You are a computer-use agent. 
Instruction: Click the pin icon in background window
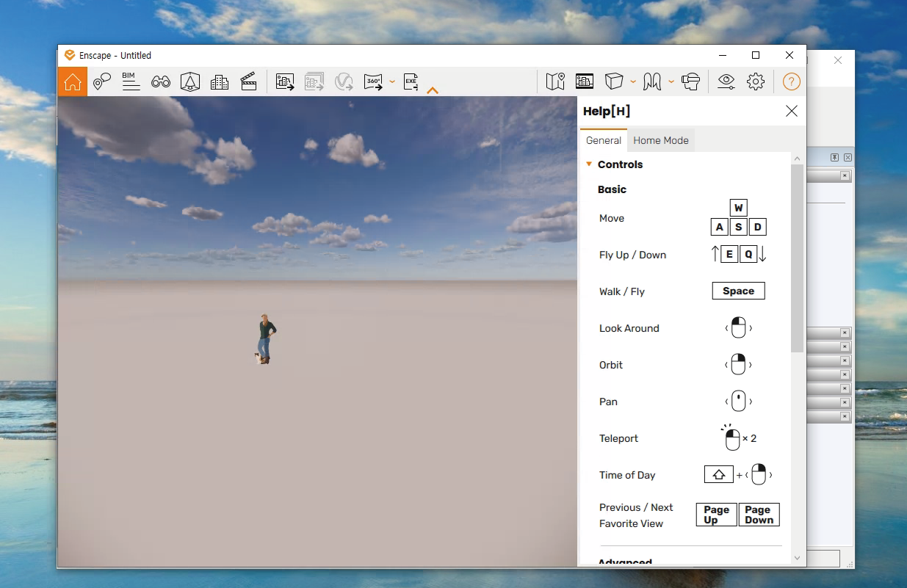(x=834, y=158)
